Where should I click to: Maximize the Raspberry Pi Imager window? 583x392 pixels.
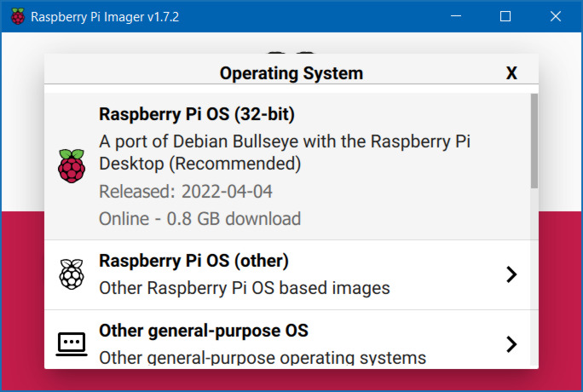click(x=505, y=16)
